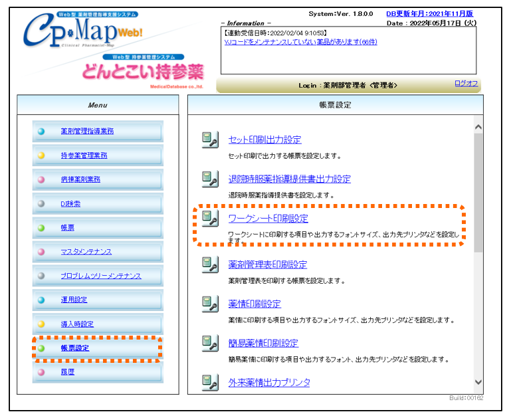Open 運用設定 from the side menu
The image size is (509, 420).
[x=73, y=300]
